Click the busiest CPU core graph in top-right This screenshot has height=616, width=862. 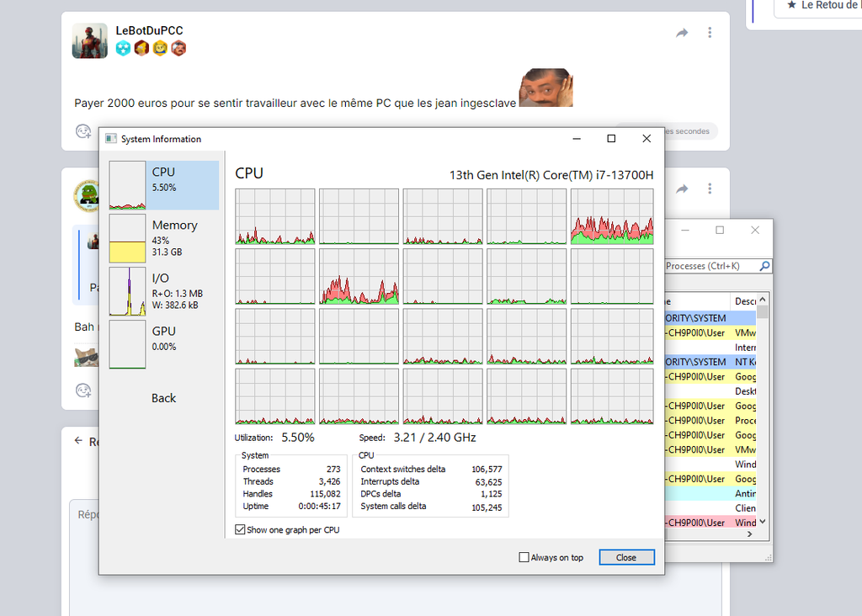(x=611, y=216)
